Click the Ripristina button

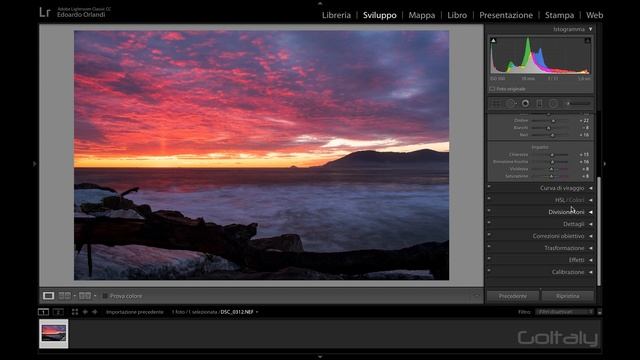(567, 296)
